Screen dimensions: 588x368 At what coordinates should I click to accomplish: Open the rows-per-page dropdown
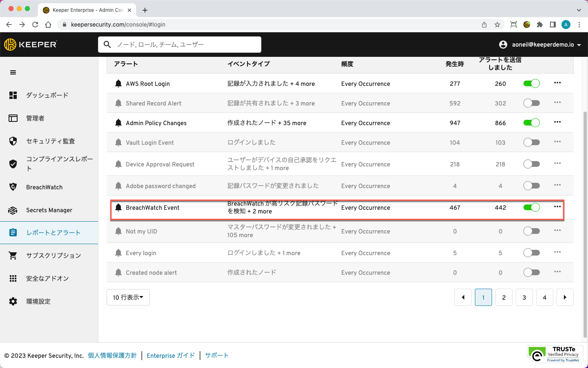[128, 297]
